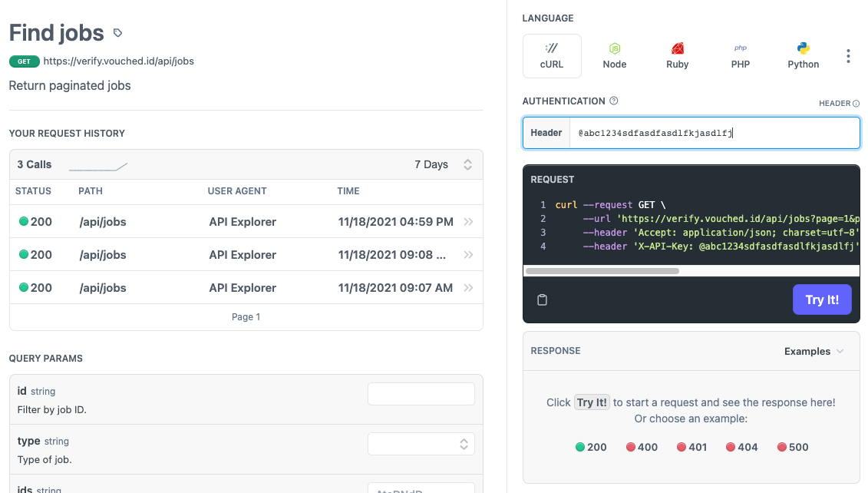Click the Authentication help question icon
Image resolution: width=868 pixels, height=493 pixels.
613,101
